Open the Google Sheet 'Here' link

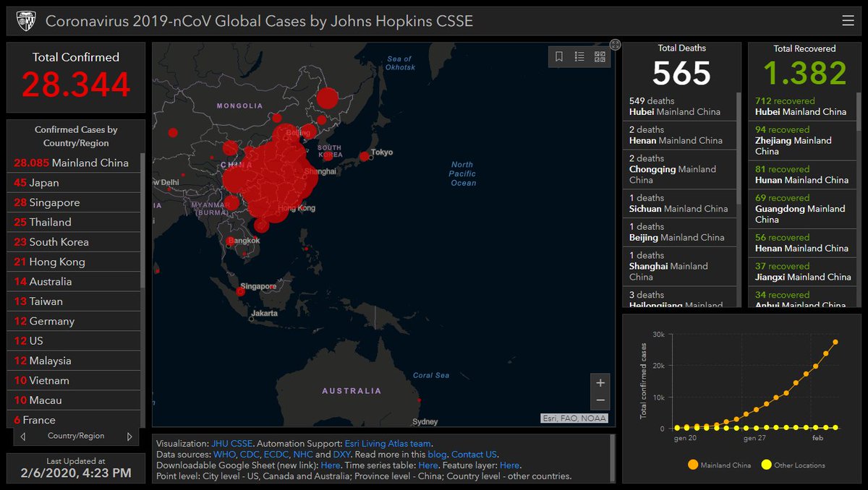(x=331, y=465)
